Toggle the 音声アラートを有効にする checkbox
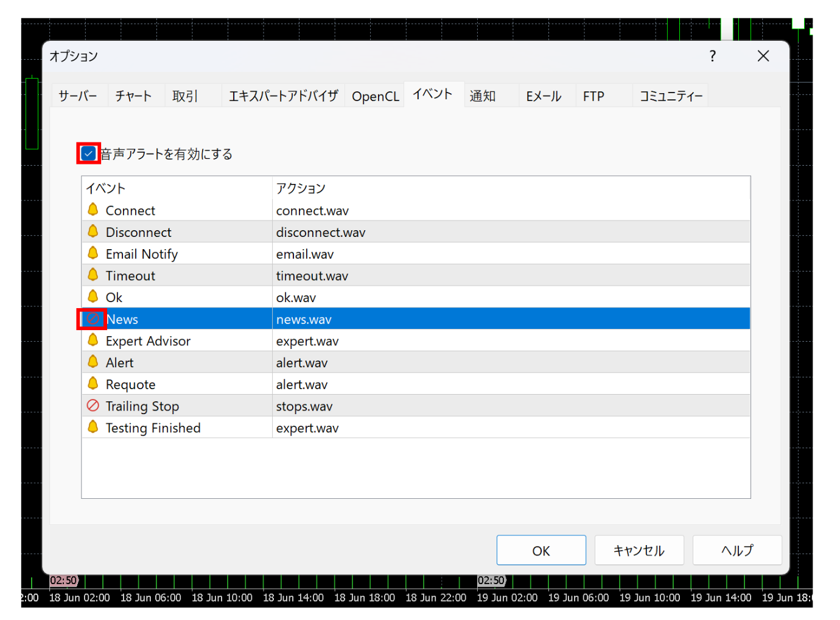 pyautogui.click(x=87, y=153)
